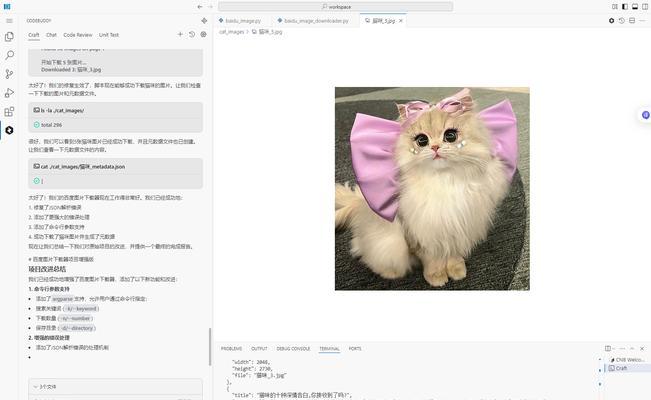Start a new chat with the plus icon
The width and height of the screenshot is (651, 400).
(x=180, y=34)
